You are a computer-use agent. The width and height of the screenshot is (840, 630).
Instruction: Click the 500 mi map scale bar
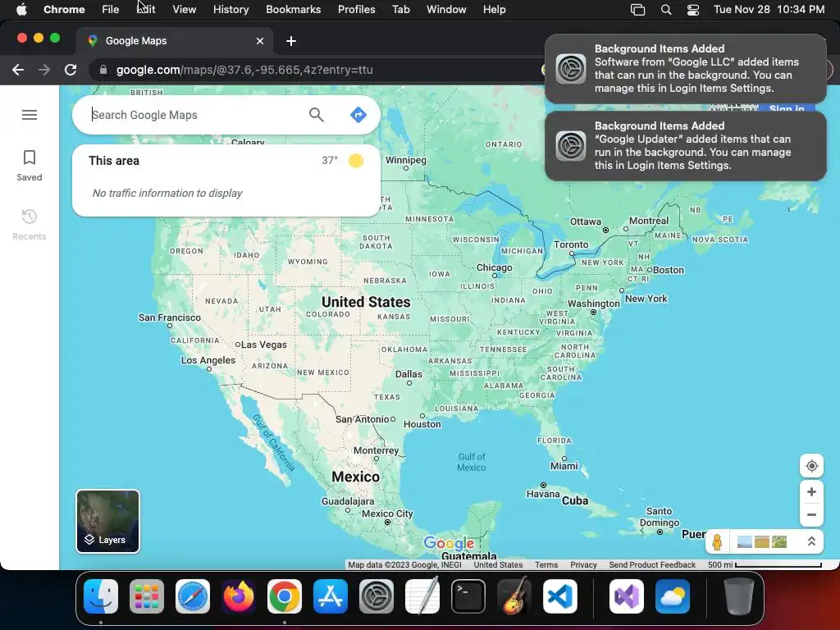(765, 564)
